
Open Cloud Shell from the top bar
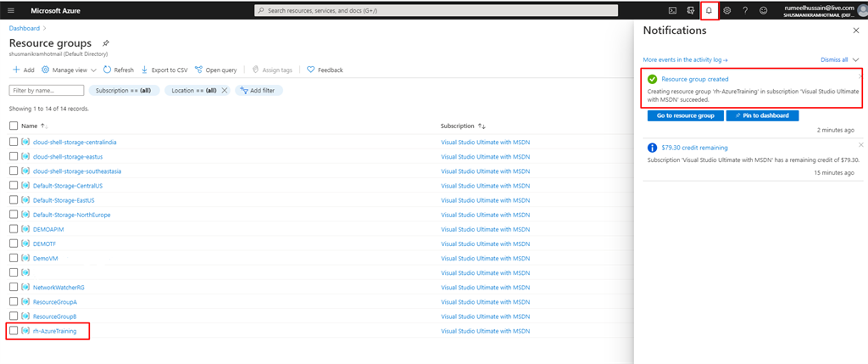[x=672, y=10]
